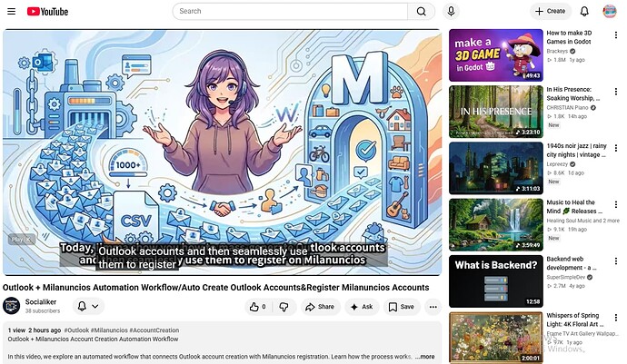This screenshot has width=627, height=364.
Task: Open 'In His Presence: Soaking Worship' title
Action: pyautogui.click(x=573, y=93)
